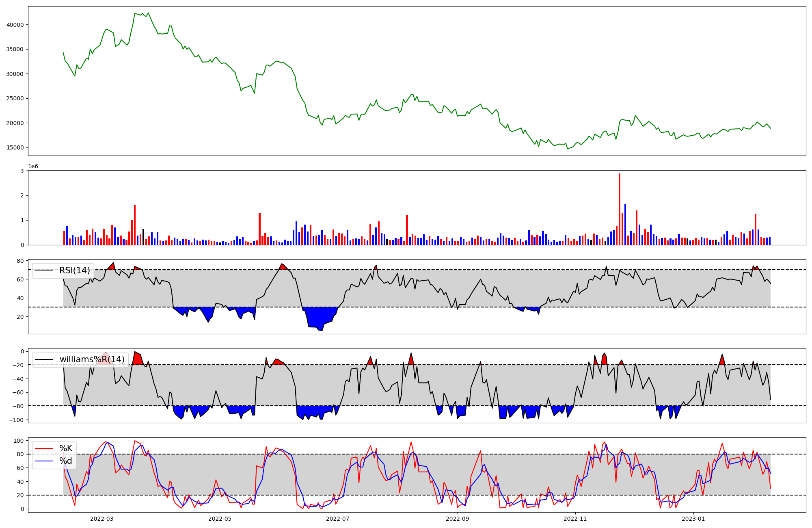Click the red %K legend line sample

[x=45, y=448]
